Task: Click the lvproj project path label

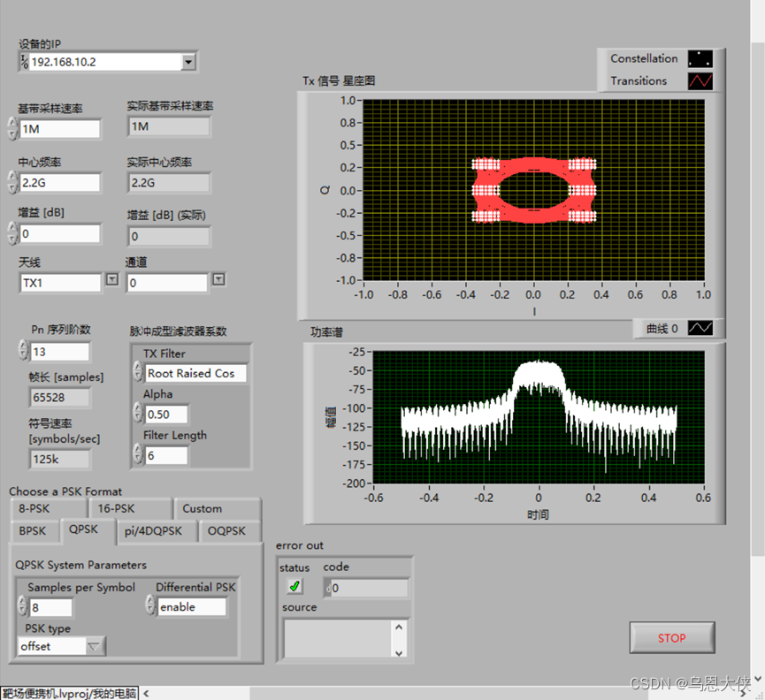Action: tap(69, 693)
